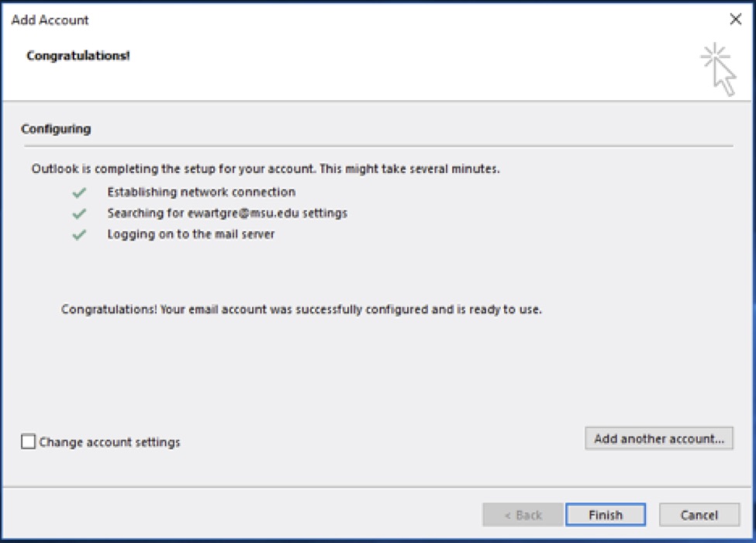
Task: Click the Configuring section heading
Action: (56, 129)
